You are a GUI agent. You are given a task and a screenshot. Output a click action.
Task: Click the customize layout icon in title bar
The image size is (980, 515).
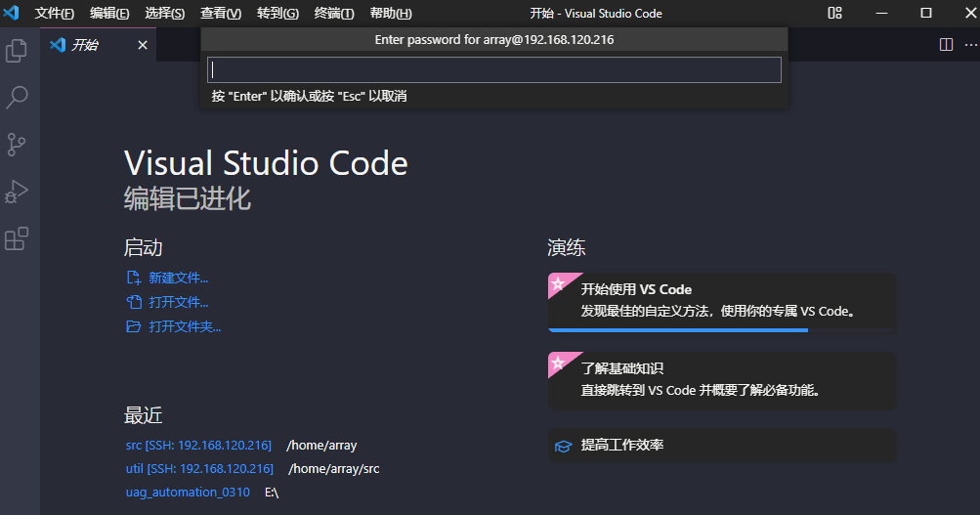tap(834, 13)
